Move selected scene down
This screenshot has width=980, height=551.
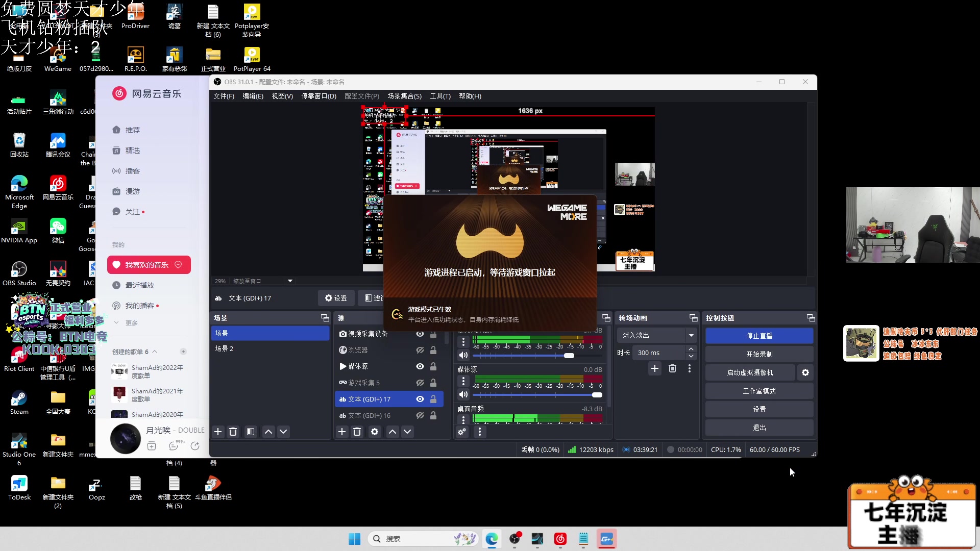[283, 432]
